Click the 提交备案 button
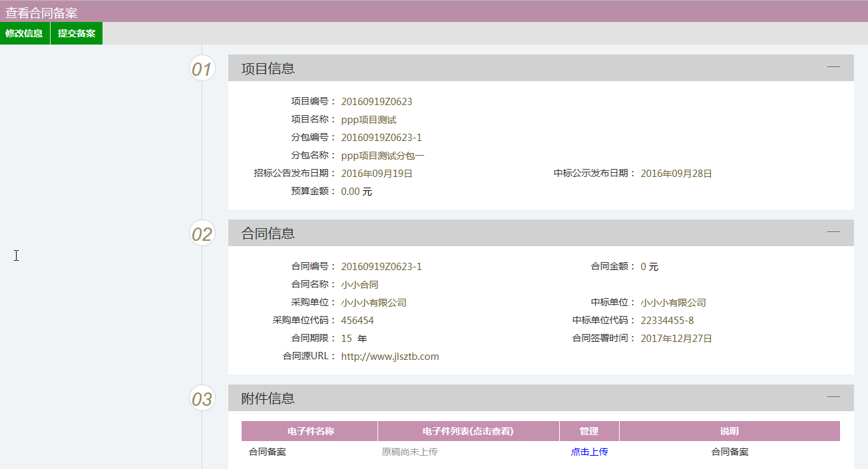Viewport: 868px width, 469px height. click(x=77, y=33)
